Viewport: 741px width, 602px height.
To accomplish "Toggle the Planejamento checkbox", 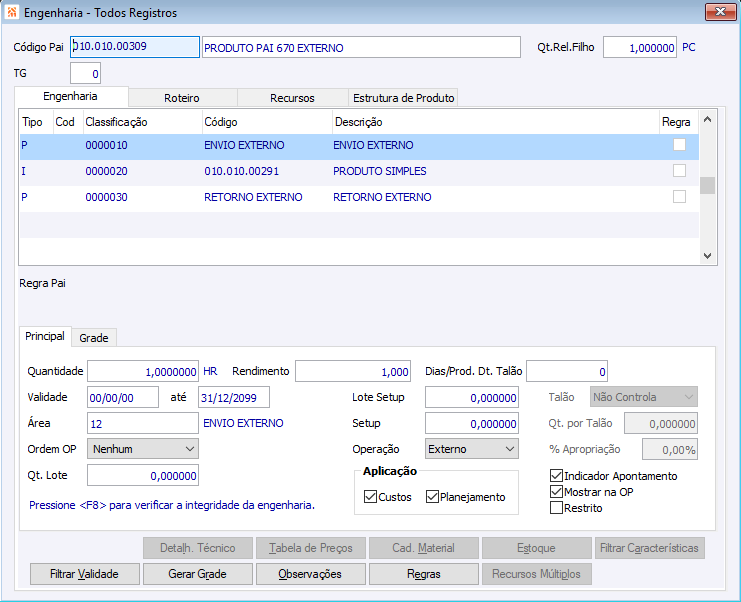I will coord(432,497).
